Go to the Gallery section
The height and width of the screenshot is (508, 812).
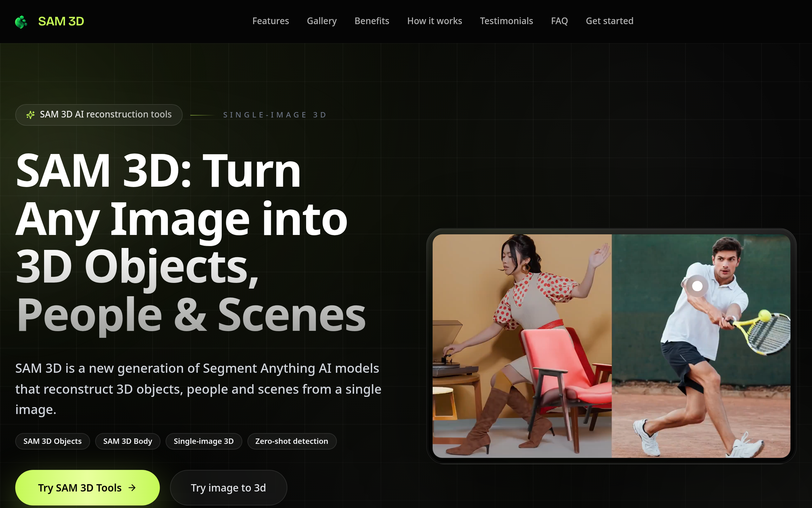(321, 21)
